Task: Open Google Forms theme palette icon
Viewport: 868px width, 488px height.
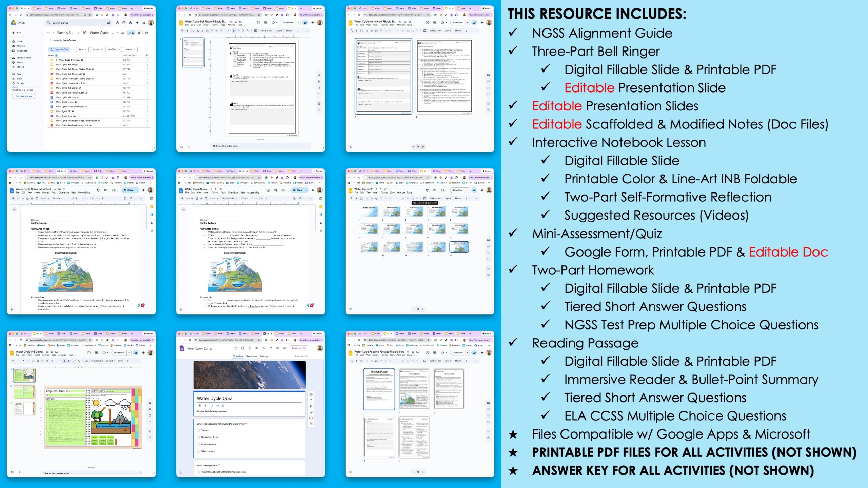Action: tap(250, 348)
